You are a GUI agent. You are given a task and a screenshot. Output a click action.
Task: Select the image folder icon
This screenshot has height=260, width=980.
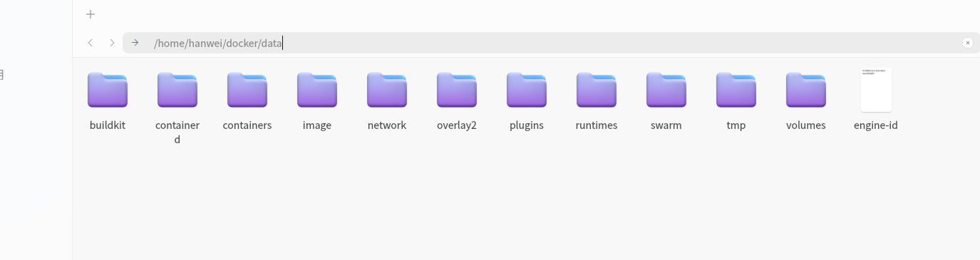pos(317,90)
